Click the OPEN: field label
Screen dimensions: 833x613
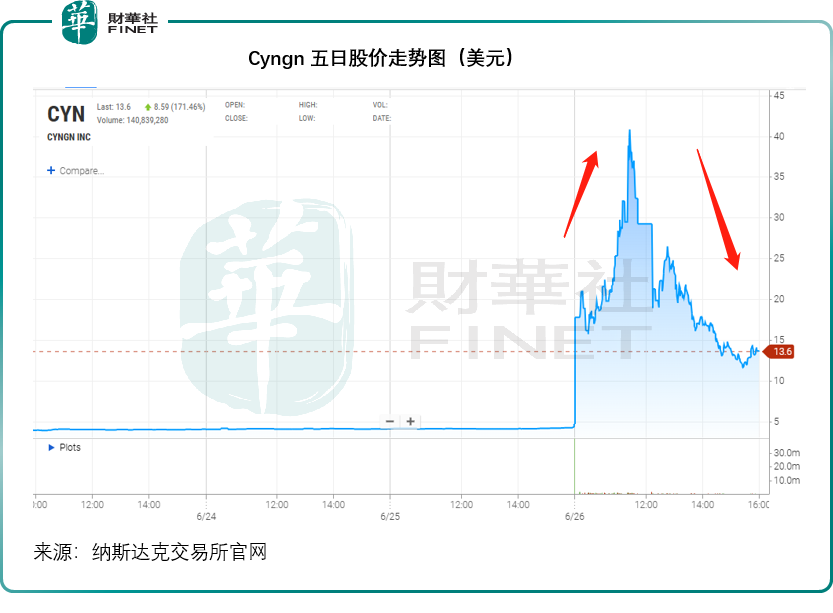235,105
